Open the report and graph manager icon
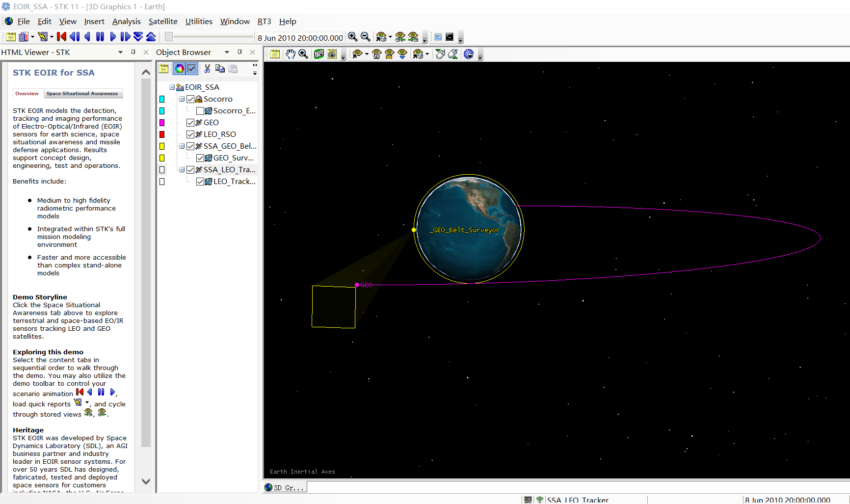 tap(23, 37)
